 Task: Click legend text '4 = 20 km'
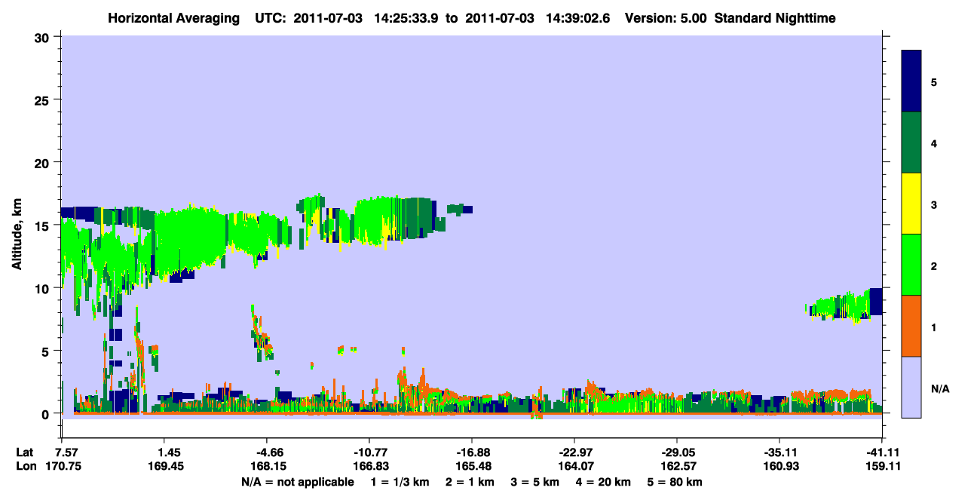603,482
